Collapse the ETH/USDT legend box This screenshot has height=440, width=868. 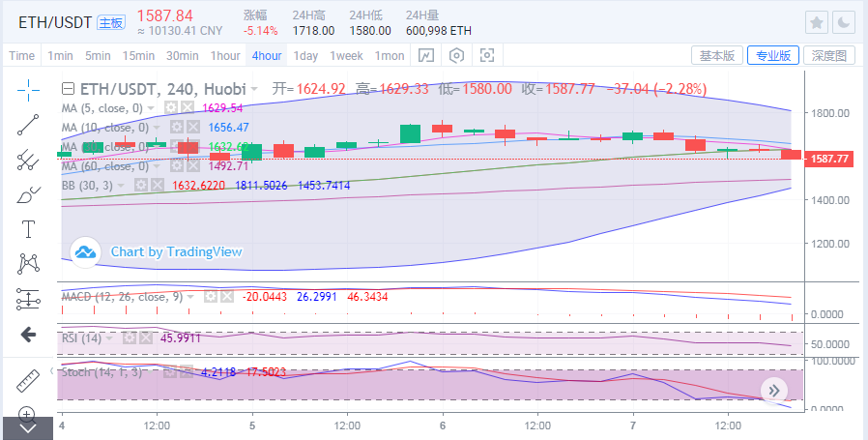68,89
